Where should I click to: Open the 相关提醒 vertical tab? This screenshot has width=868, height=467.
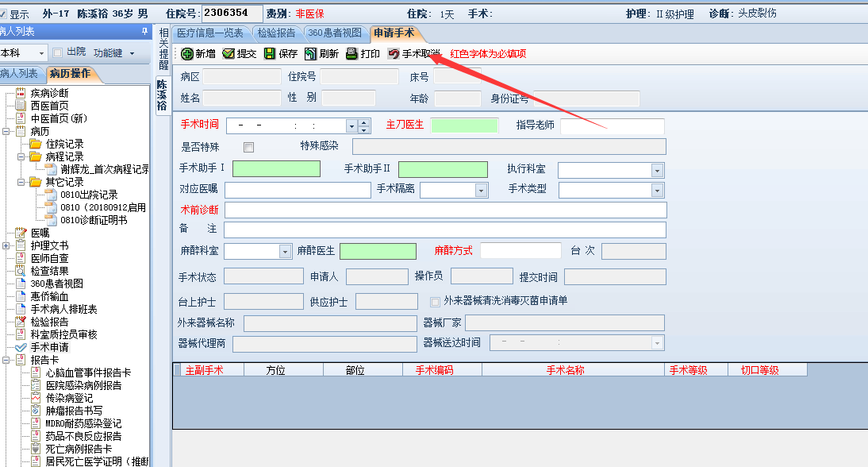[x=163, y=48]
